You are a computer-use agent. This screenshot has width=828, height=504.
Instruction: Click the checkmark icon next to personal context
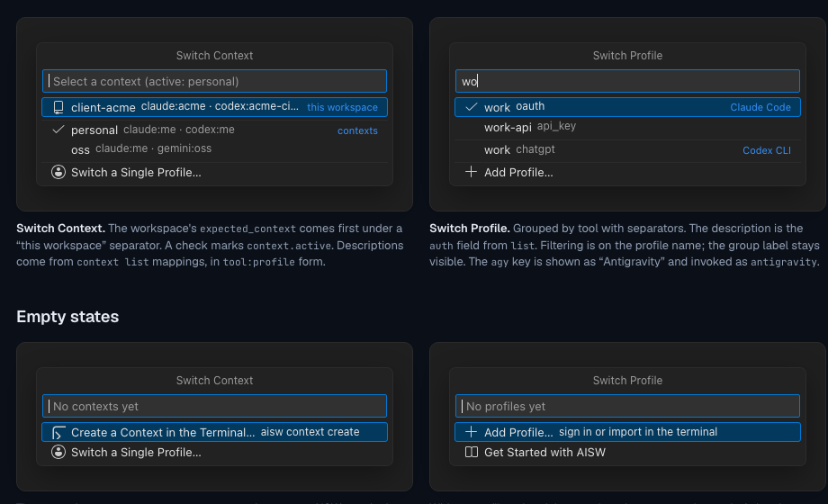coord(58,130)
